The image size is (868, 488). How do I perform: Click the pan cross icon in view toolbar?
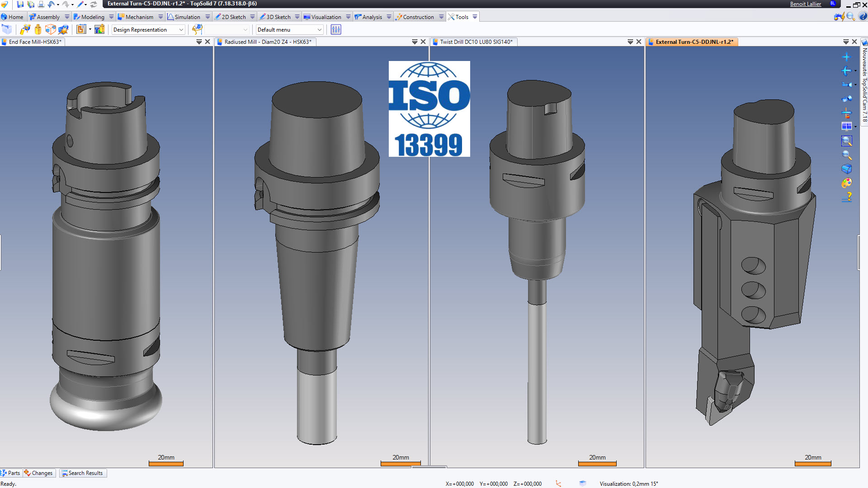click(x=846, y=57)
